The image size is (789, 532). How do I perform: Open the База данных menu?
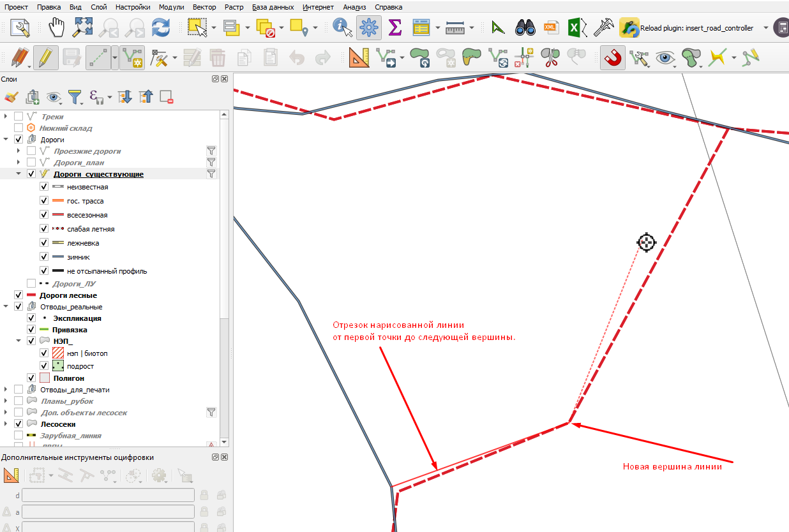[x=273, y=7]
